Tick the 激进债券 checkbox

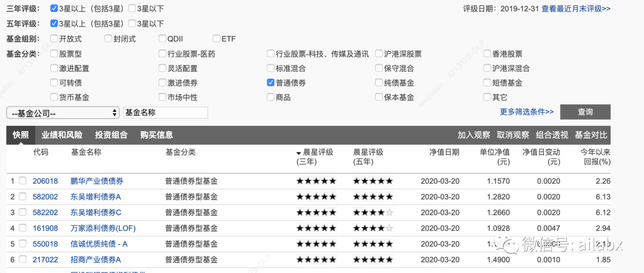coord(162,82)
